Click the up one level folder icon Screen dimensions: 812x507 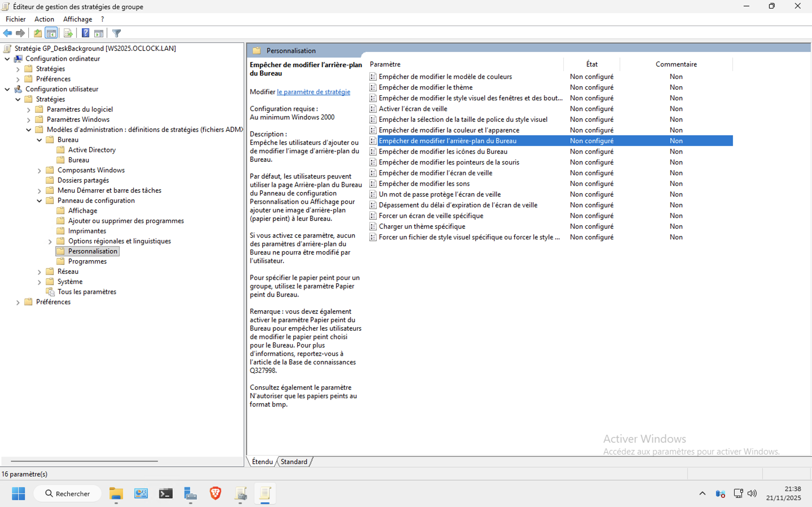pos(37,33)
